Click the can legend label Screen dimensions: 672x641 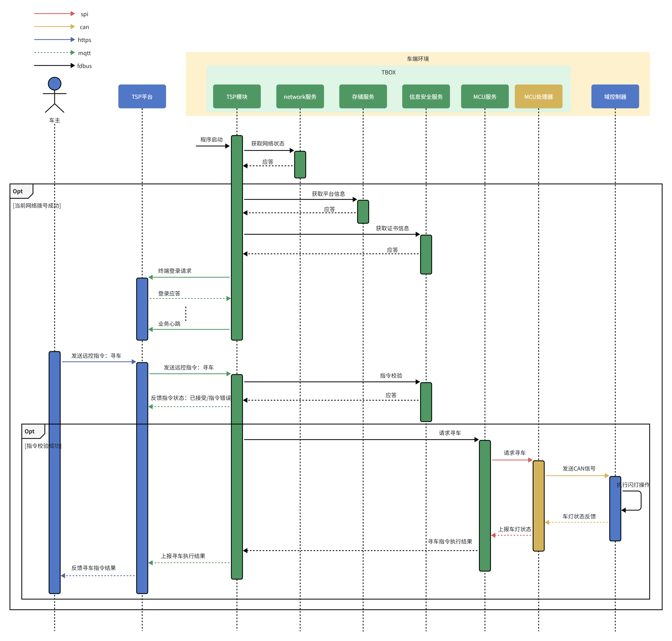pos(84,27)
